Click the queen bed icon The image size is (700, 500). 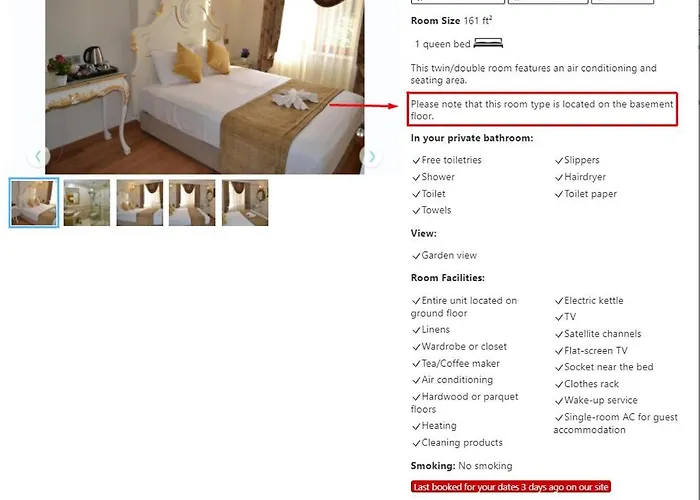pos(488,43)
